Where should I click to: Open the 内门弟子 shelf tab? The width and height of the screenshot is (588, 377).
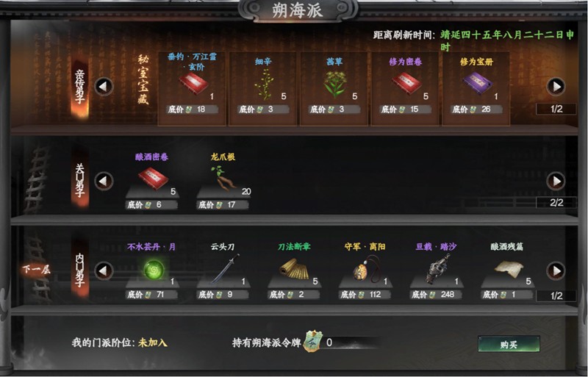[80, 270]
